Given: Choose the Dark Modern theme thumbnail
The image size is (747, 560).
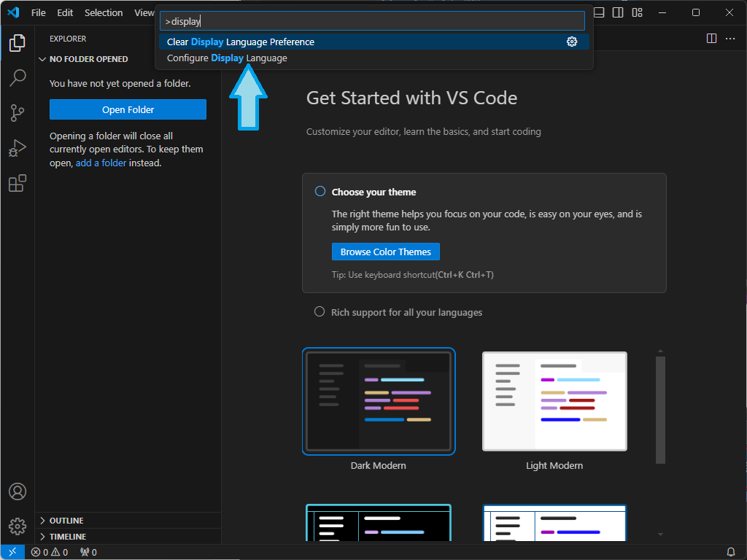Looking at the screenshot, I should (379, 402).
